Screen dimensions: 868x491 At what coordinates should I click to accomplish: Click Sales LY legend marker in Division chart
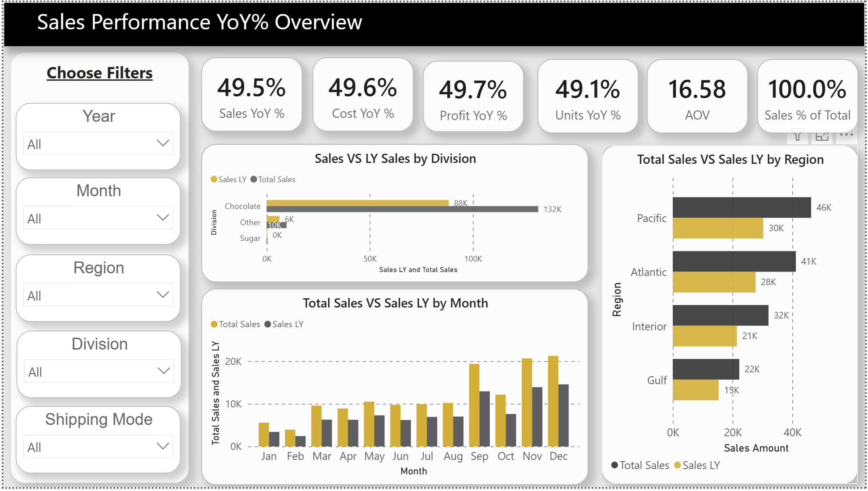click(214, 179)
